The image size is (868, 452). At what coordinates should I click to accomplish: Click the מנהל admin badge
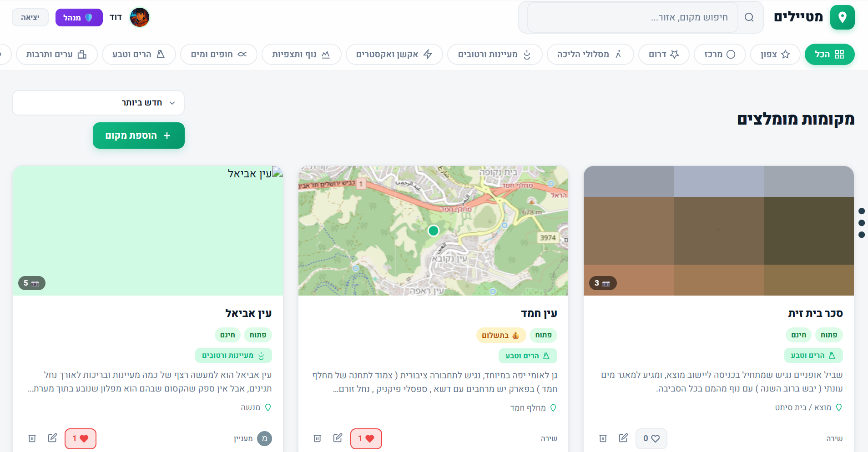pos(79,17)
